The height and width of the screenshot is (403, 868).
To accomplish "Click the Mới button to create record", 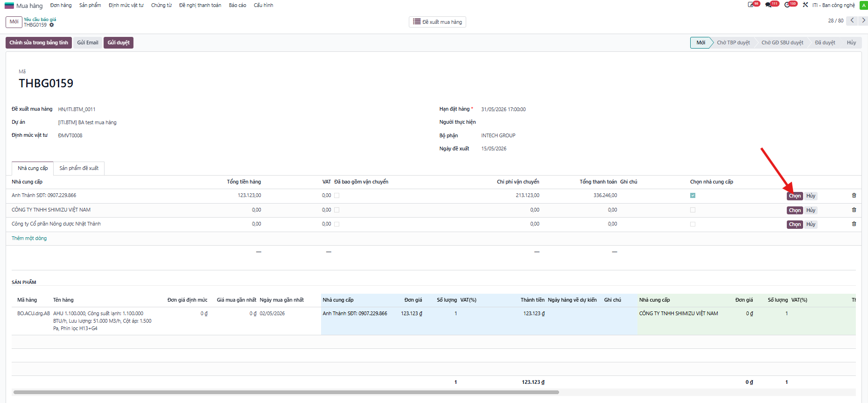I will pyautogui.click(x=14, y=22).
